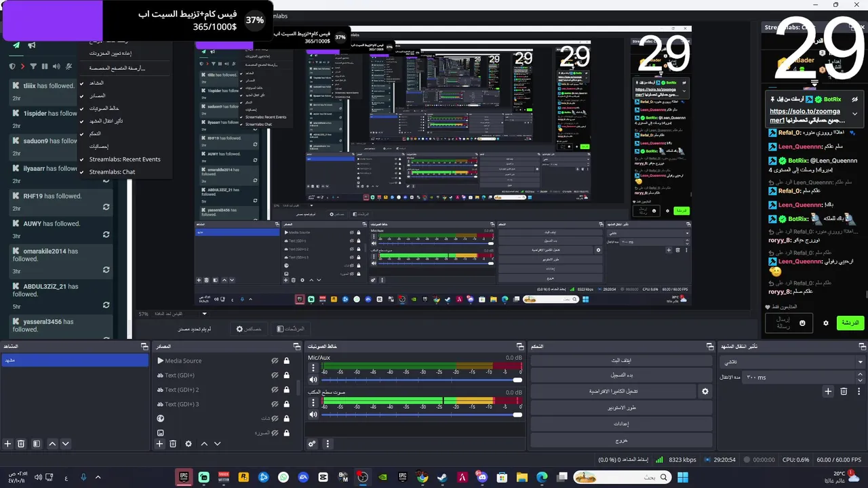
Task: Toggle المشاهد dock in docks menu
Action: click(x=96, y=83)
